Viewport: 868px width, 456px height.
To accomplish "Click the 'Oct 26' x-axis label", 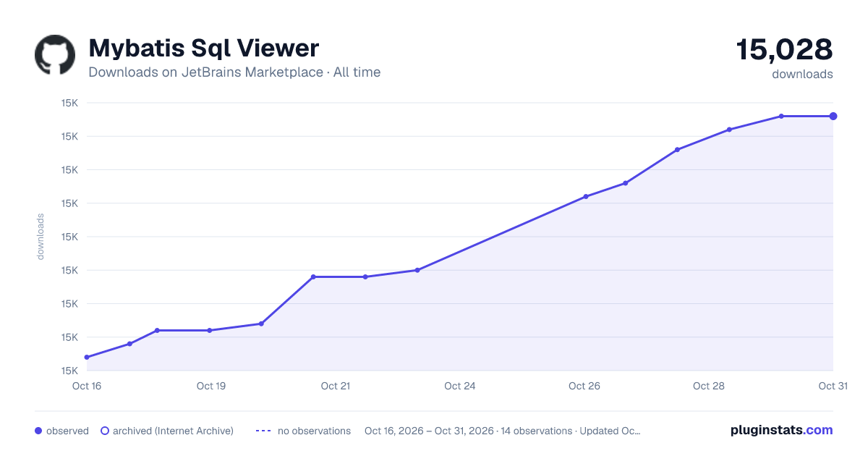I will pyautogui.click(x=584, y=386).
